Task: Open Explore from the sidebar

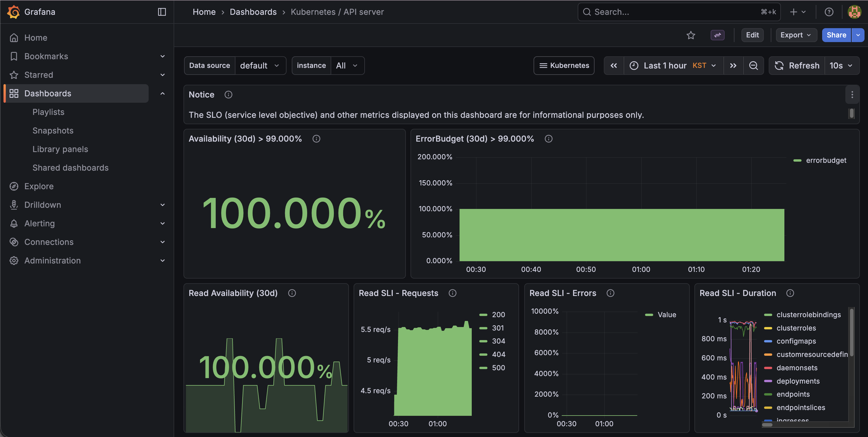Action: click(x=39, y=186)
